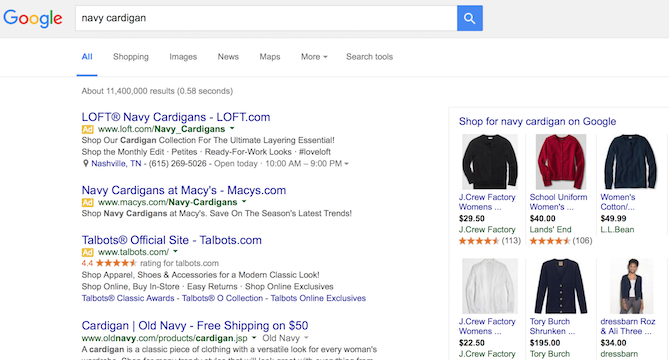Click the $49.99 L.L.Bean price
669x360 pixels.
click(614, 219)
